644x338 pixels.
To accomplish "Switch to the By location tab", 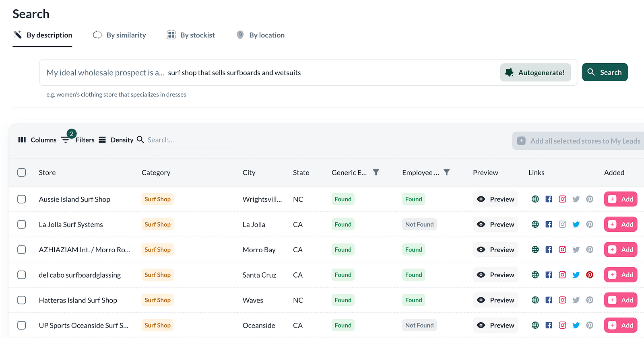I will pyautogui.click(x=261, y=35).
